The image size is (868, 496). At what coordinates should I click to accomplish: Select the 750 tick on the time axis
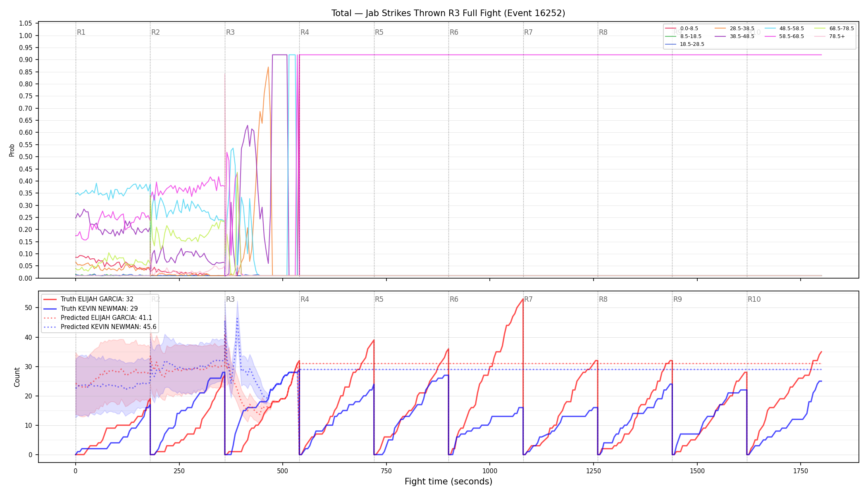coord(386,471)
